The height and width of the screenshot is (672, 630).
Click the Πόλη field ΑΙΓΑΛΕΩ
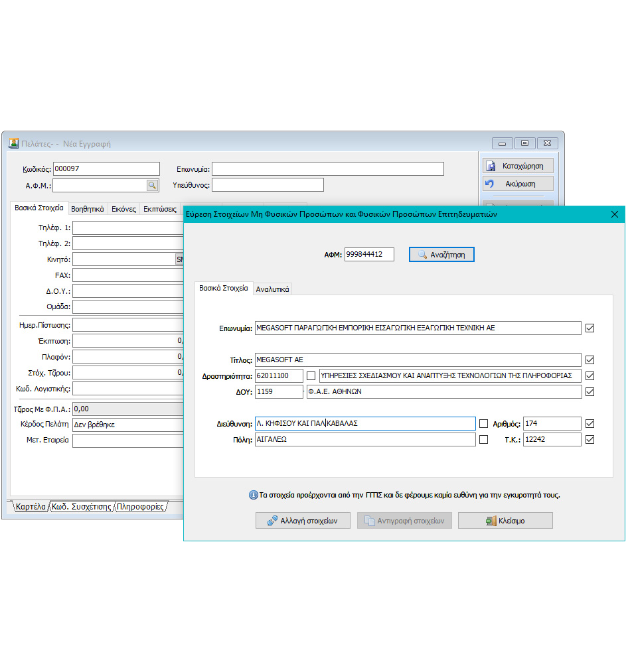tap(365, 439)
